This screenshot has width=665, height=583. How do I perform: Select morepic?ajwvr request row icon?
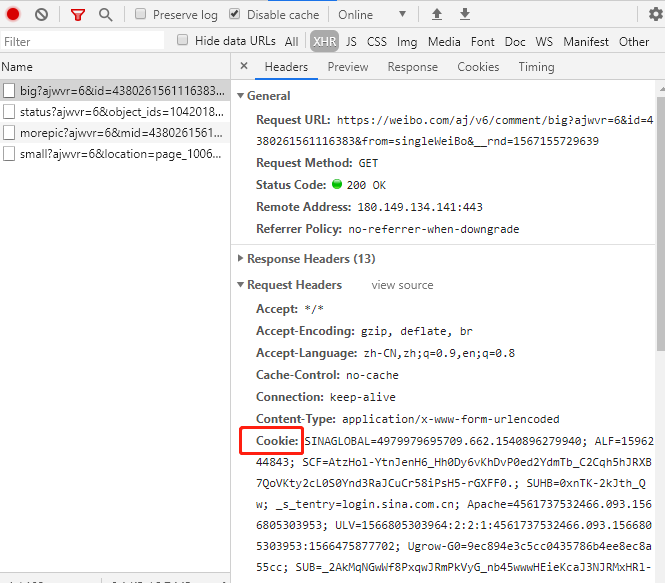click(x=9, y=133)
